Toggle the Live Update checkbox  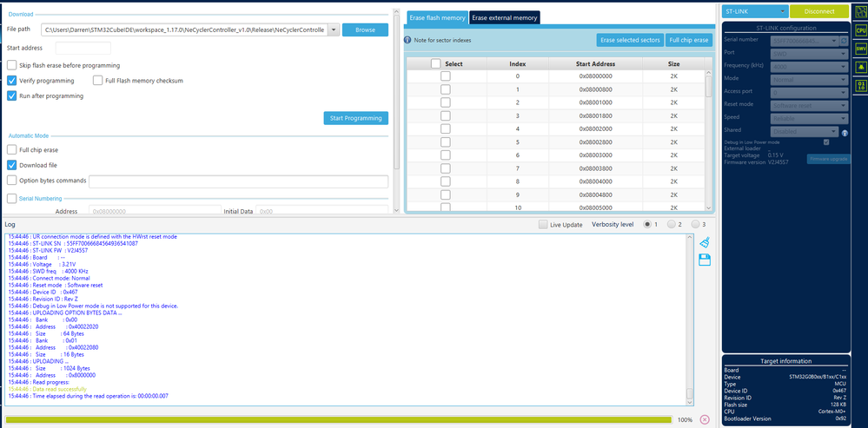pyautogui.click(x=543, y=225)
